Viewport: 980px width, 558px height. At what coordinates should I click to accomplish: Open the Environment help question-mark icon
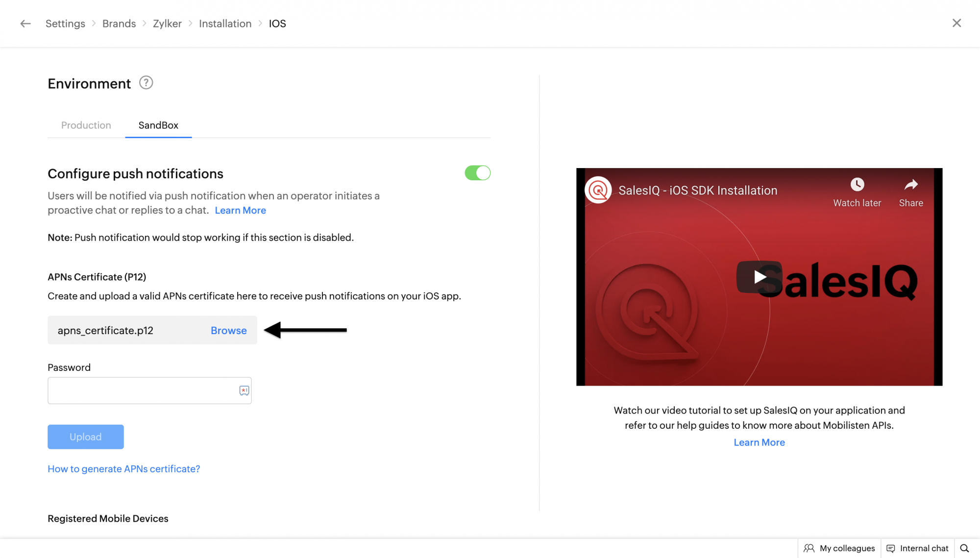(146, 83)
